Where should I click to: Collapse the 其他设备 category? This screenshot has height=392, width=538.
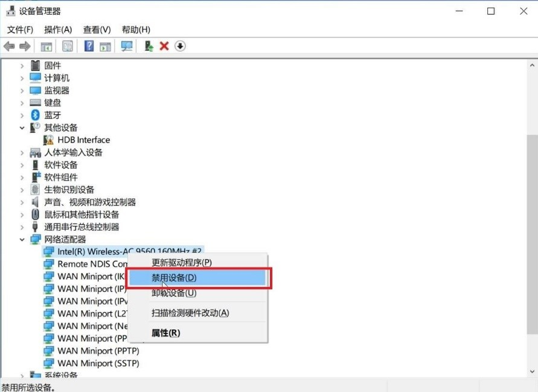(x=22, y=128)
